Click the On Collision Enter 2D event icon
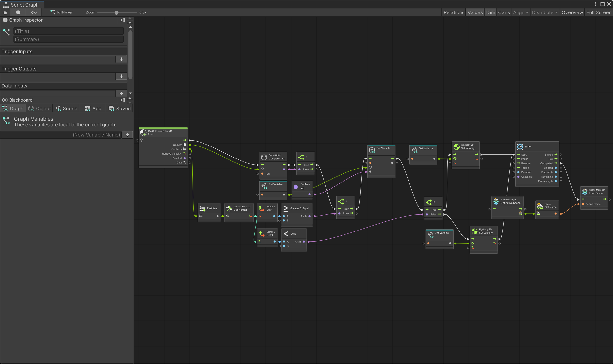 [x=143, y=133]
